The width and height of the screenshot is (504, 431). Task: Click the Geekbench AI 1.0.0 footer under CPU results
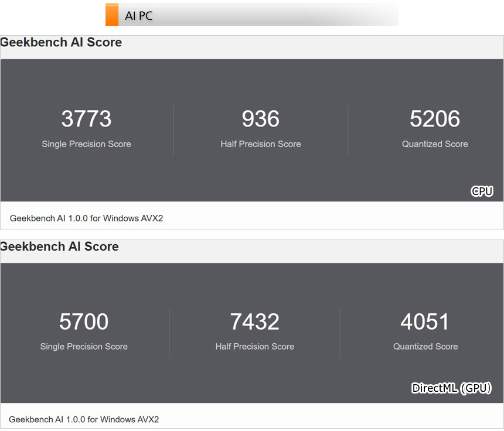86,218
